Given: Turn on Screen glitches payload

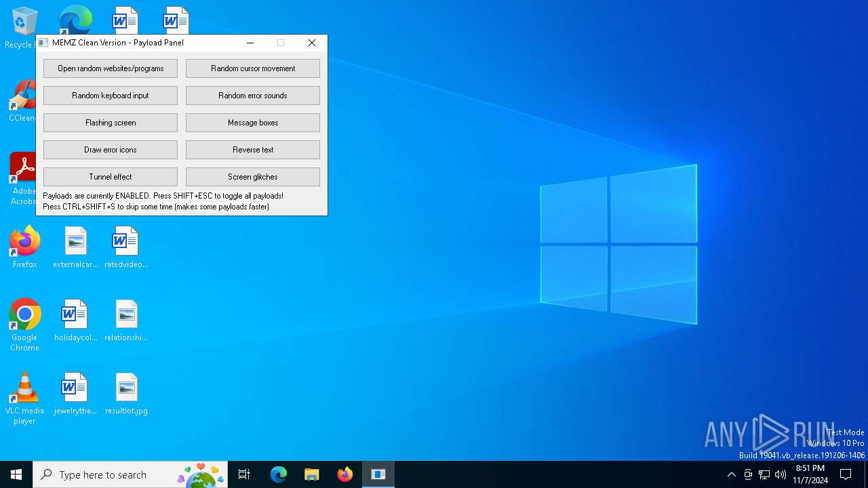Looking at the screenshot, I should click(253, 177).
